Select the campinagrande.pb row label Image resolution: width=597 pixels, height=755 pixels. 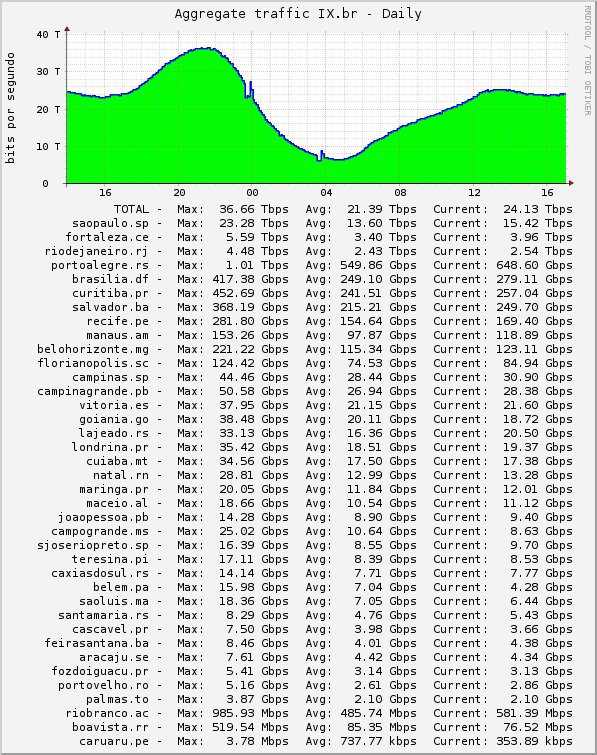(x=93, y=391)
